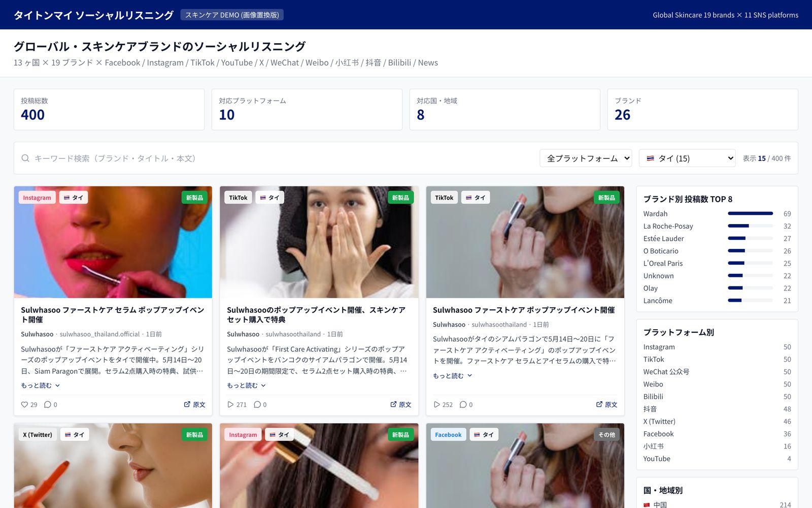812x508 pixels.
Task: Click the search magnifier icon
Action: 25,158
